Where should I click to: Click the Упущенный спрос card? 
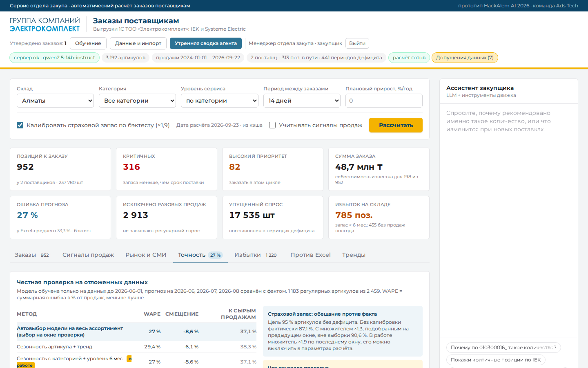pos(273,218)
